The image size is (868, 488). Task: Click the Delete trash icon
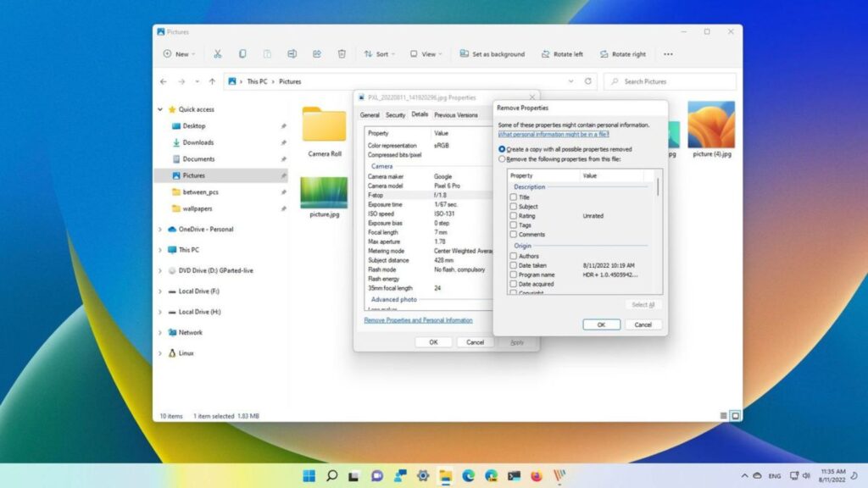(342, 54)
